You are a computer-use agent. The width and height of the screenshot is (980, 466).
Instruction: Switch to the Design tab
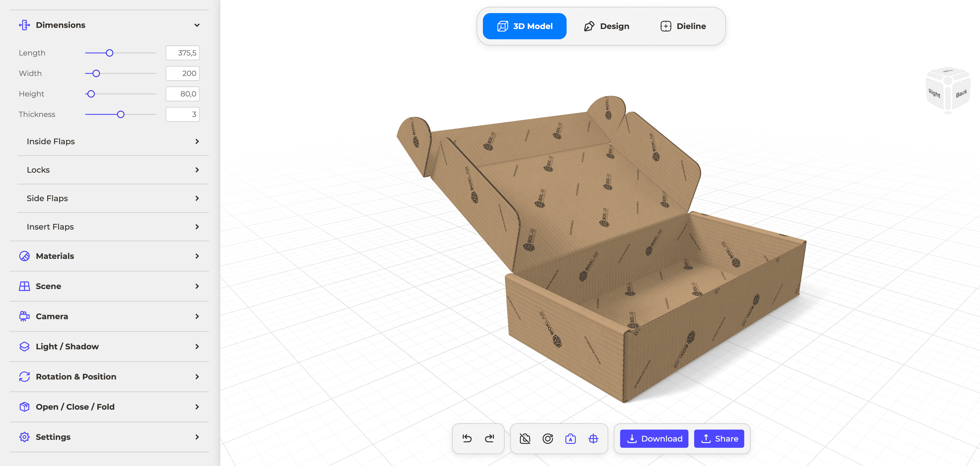point(606,26)
